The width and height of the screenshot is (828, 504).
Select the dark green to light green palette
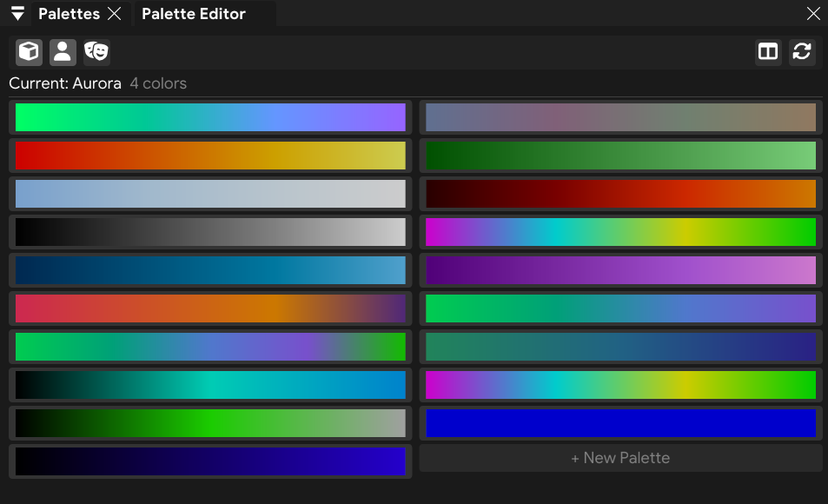coord(620,156)
